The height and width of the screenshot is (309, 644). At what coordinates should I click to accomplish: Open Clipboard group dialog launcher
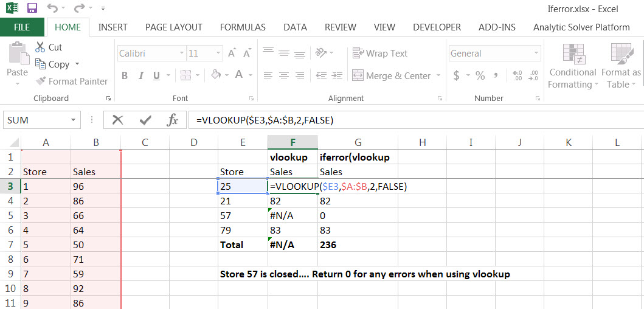click(x=108, y=98)
